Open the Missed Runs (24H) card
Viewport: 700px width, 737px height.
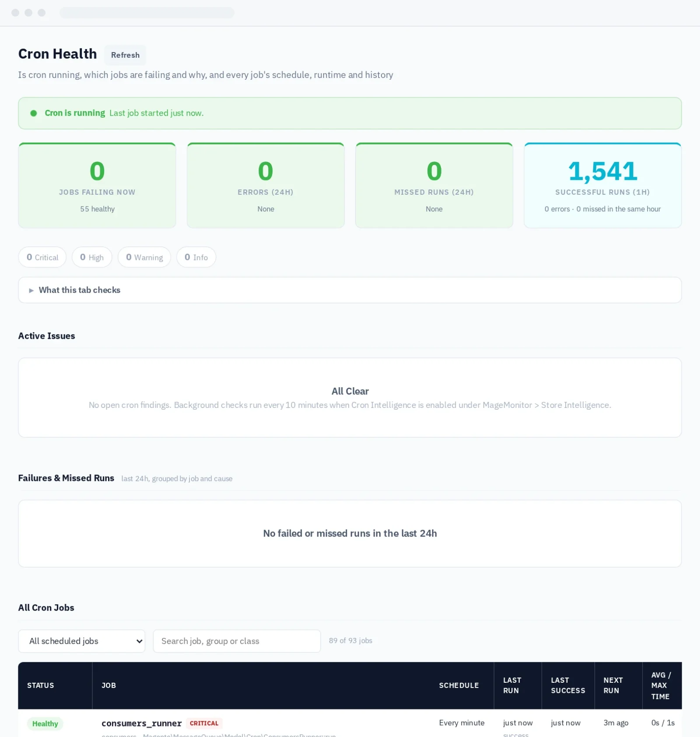434,186
